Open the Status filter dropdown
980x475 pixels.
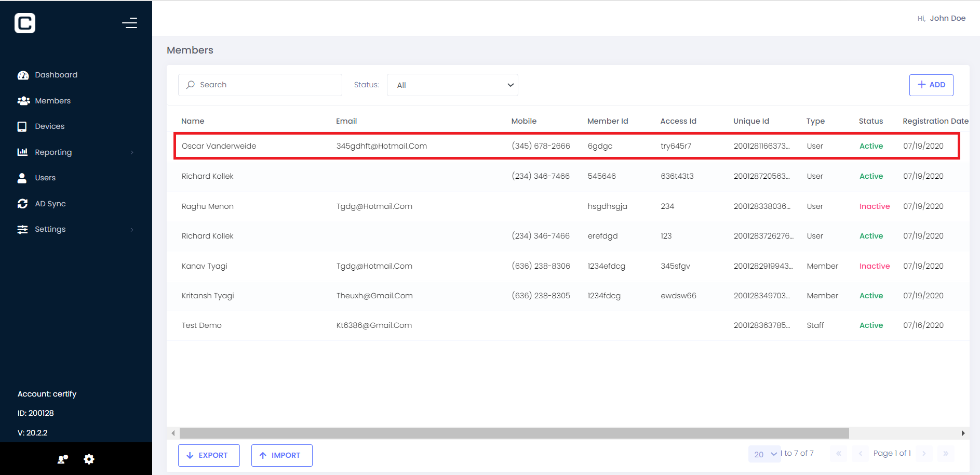click(x=452, y=85)
